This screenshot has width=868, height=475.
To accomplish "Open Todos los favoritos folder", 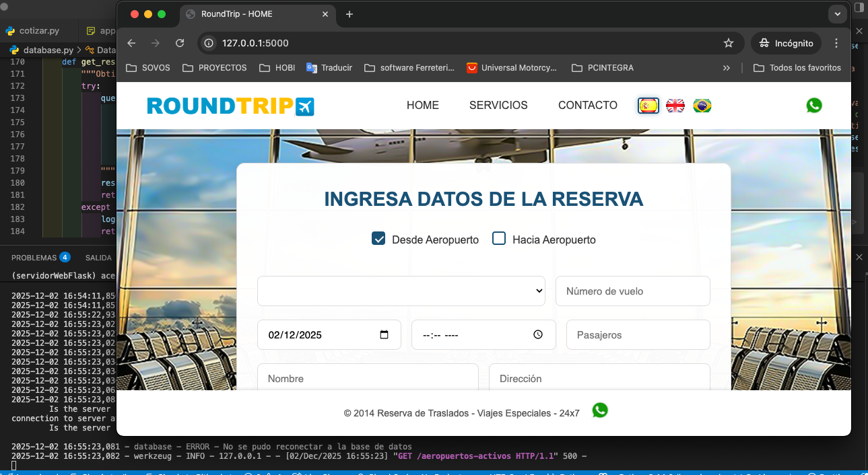I will click(x=797, y=68).
